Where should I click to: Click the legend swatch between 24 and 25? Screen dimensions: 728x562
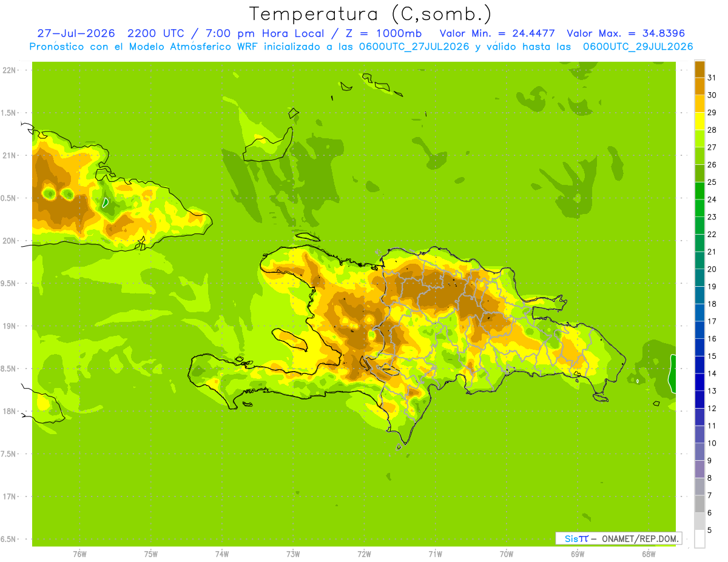pyautogui.click(x=699, y=190)
